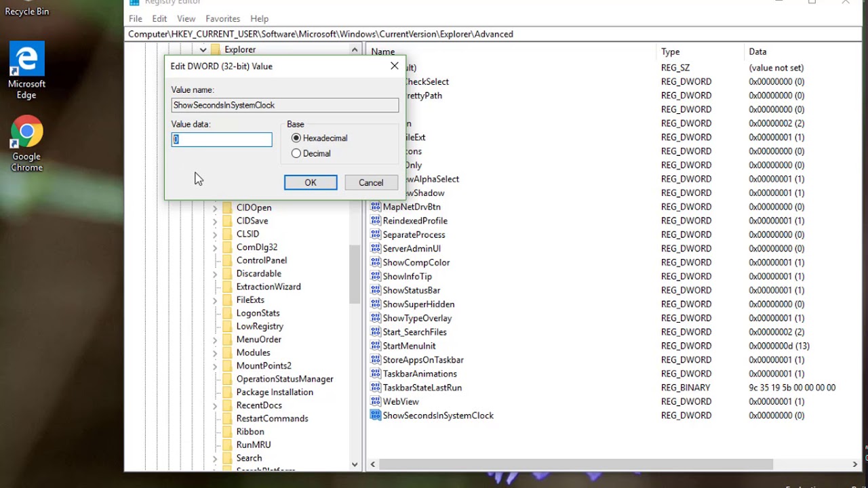Click the Value data input field
Image resolution: width=868 pixels, height=488 pixels.
[222, 139]
